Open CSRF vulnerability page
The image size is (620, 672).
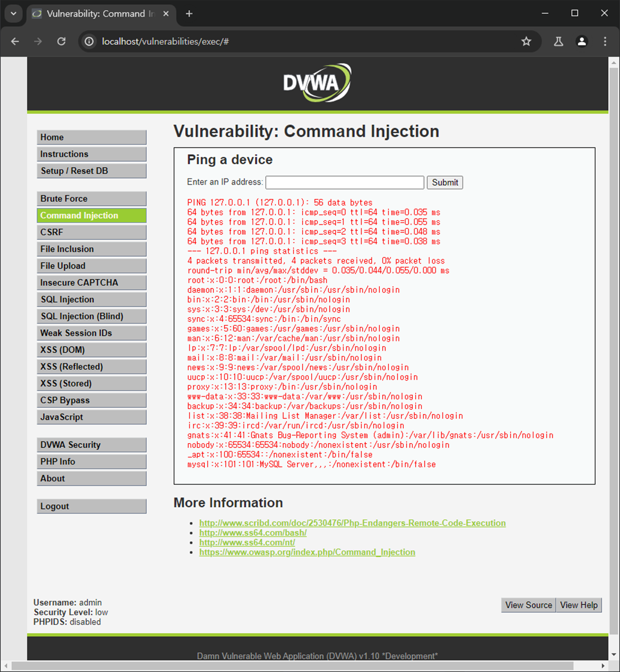coord(92,232)
